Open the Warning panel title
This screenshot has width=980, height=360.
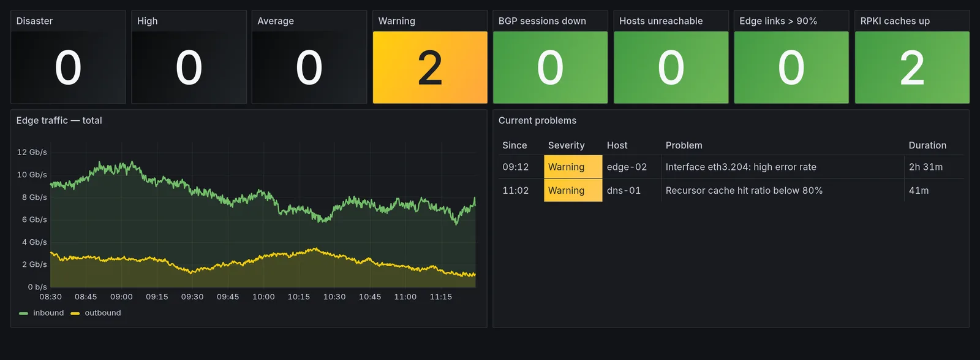pyautogui.click(x=397, y=21)
